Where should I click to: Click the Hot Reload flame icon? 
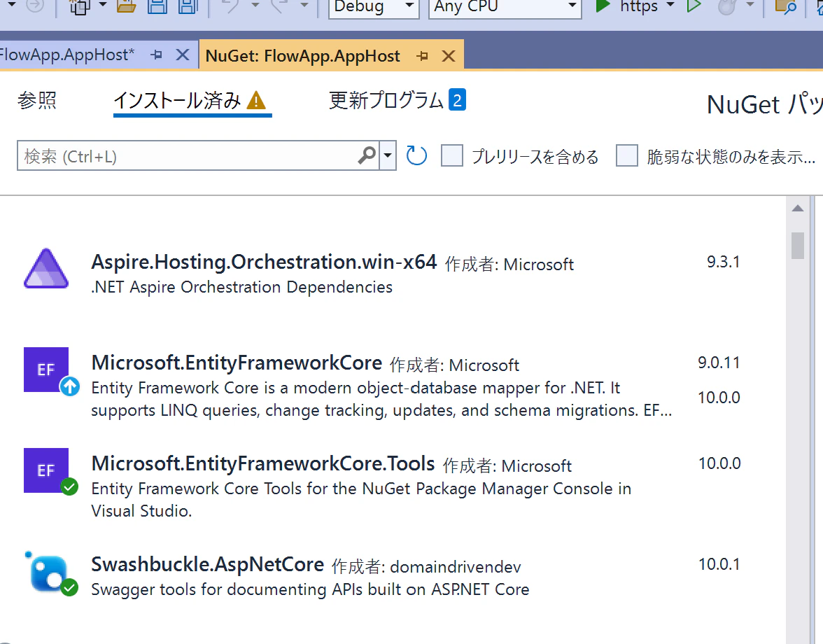(727, 6)
